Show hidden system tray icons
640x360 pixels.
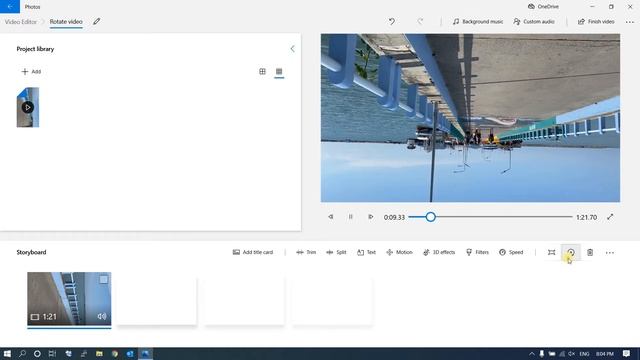click(531, 353)
